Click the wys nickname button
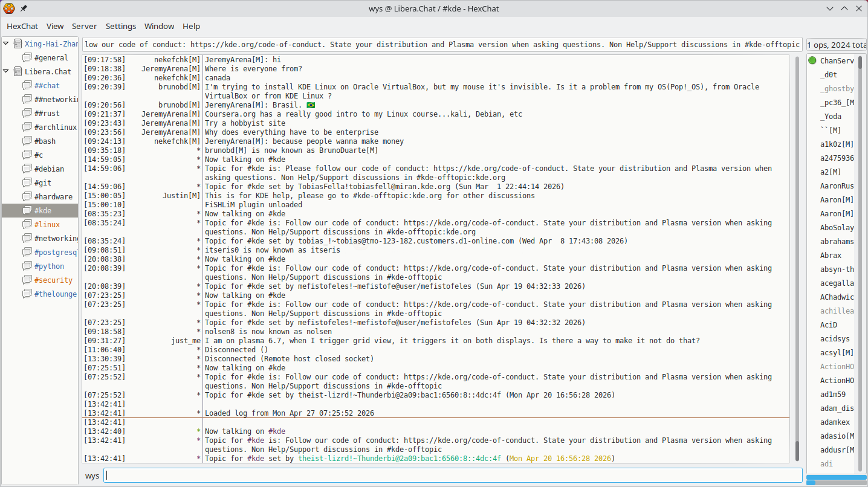 [92, 476]
